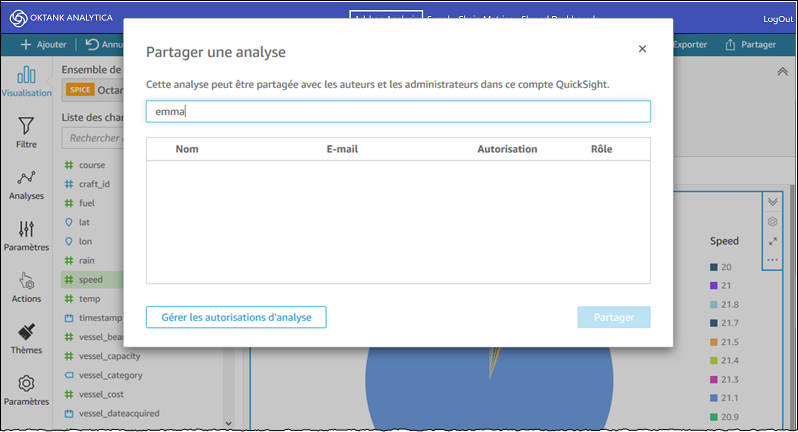Click the visual's double-chevron down icon
The height and width of the screenshot is (432, 798).
pos(773,202)
